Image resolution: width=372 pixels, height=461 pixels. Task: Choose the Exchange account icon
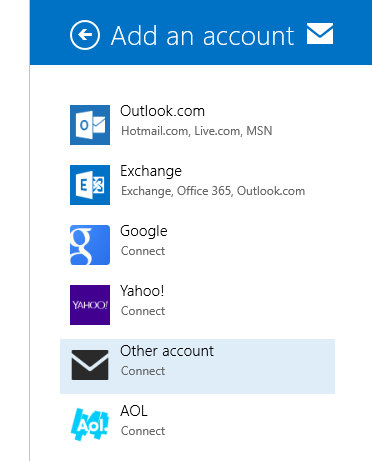(90, 185)
